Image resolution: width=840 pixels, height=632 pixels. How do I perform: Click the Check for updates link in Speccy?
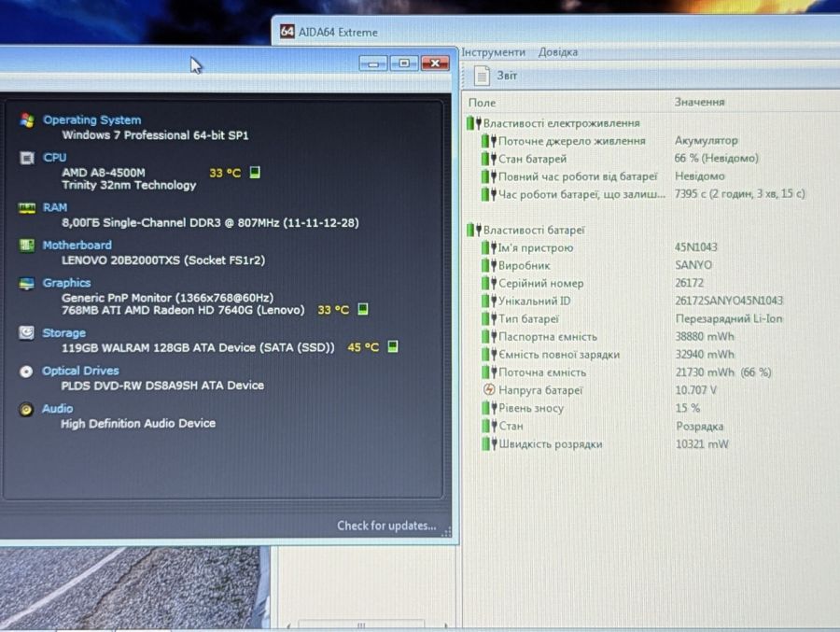point(386,526)
